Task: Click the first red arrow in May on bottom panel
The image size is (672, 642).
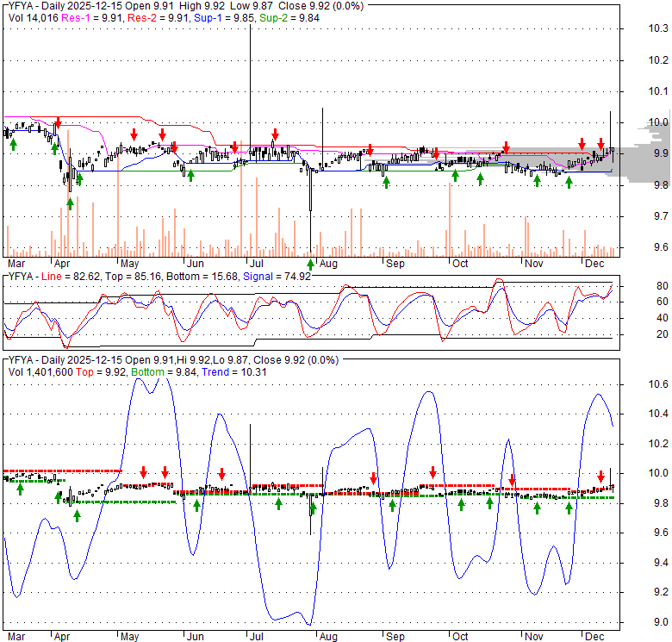Action: point(144,472)
